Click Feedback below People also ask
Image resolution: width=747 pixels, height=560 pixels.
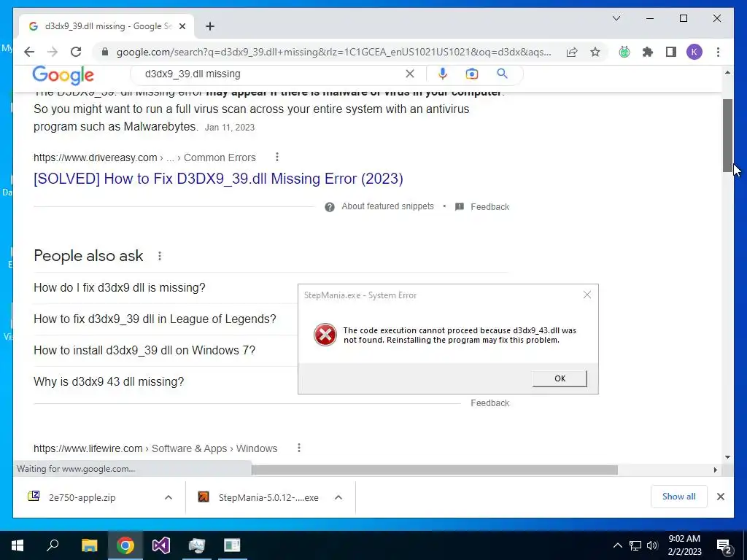click(x=489, y=402)
